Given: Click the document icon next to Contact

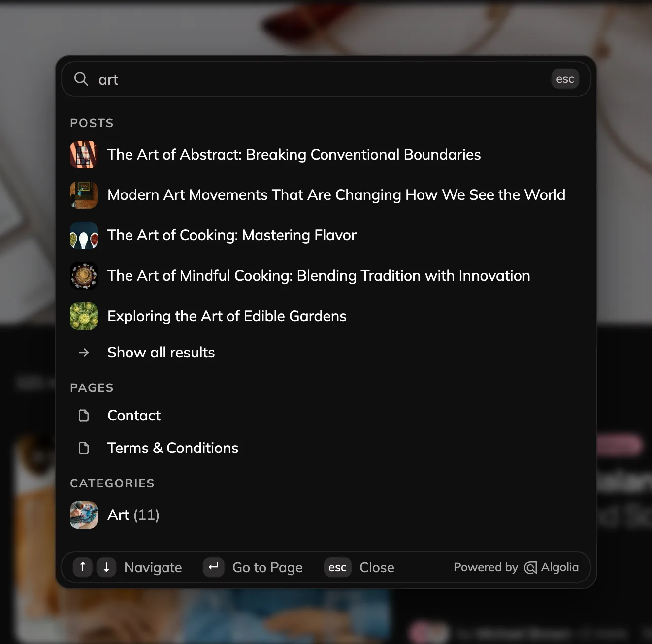Looking at the screenshot, I should coord(84,416).
